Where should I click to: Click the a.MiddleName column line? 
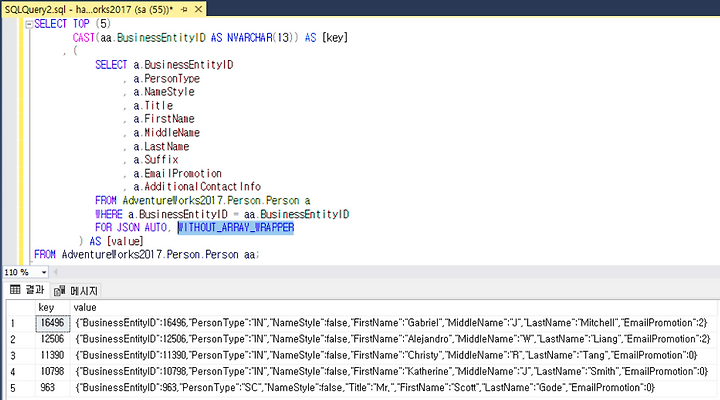[166, 133]
